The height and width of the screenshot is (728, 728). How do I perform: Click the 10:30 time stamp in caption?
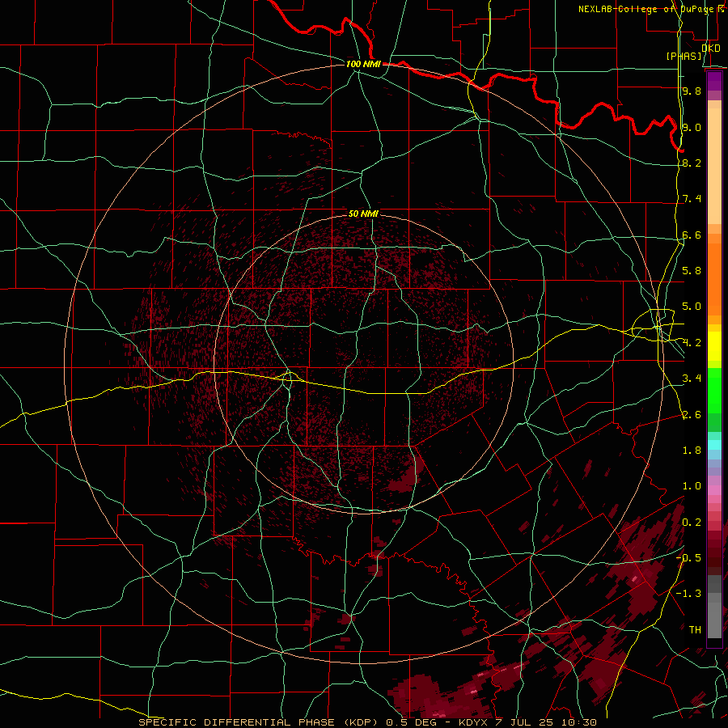[579, 722]
